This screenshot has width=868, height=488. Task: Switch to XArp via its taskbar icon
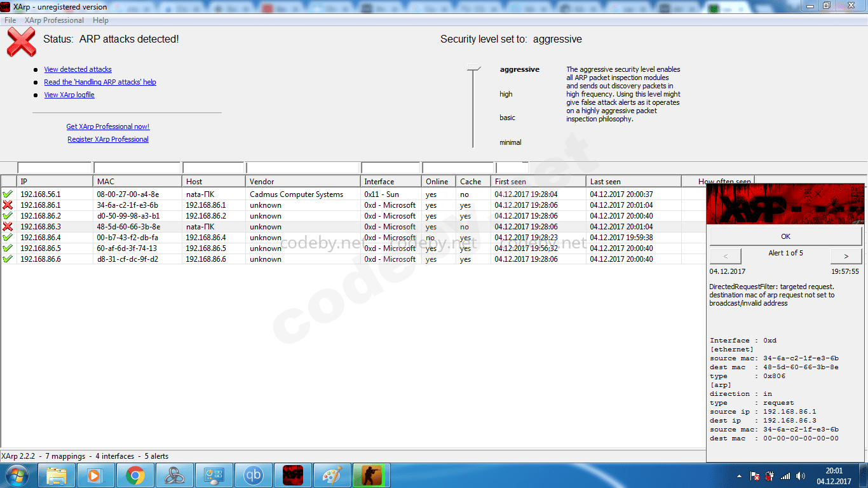click(x=293, y=475)
